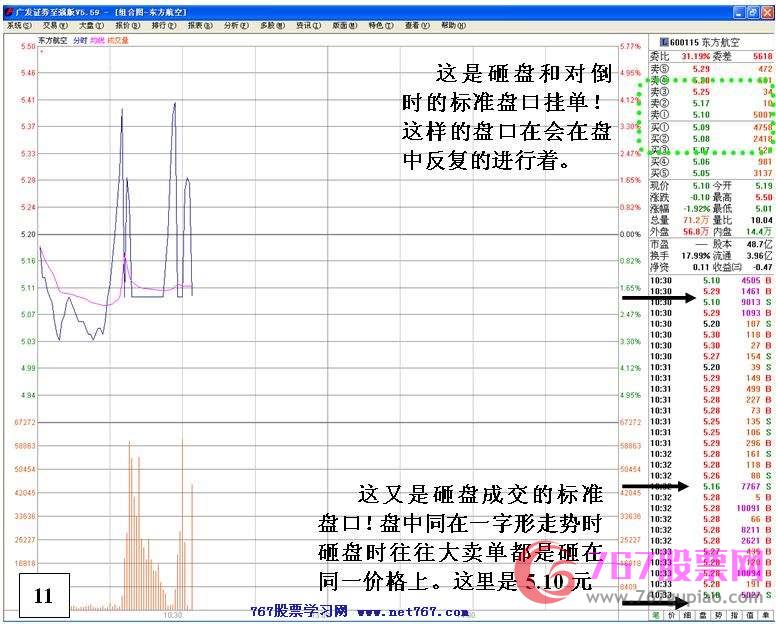The height and width of the screenshot is (624, 776).
Task: Switch to the 细 tab in the tick panel
Action: coord(687,615)
